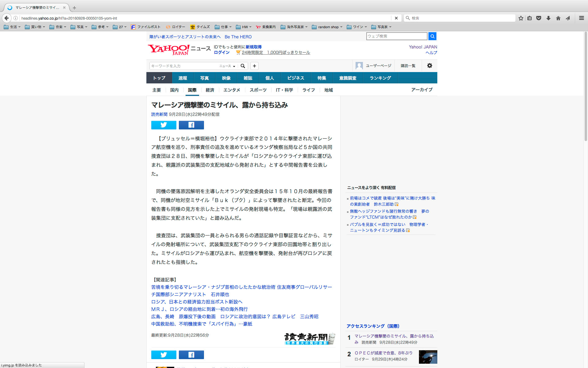Go to the Firefox home icon
Viewport: 588px width, 368px height.
[558, 18]
